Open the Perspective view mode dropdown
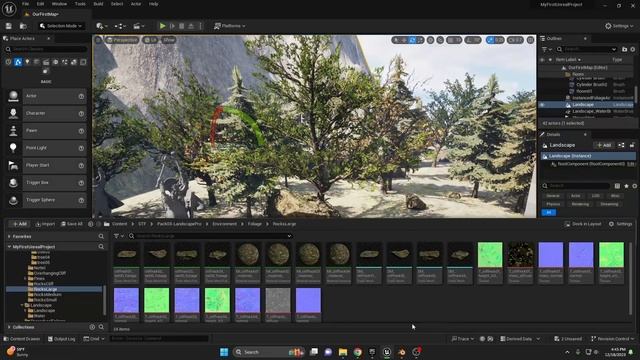The image size is (640, 360). click(x=122, y=40)
